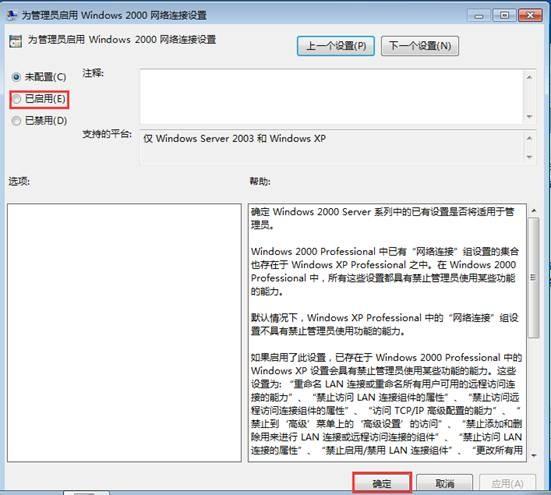
Task: Click comment box scroll down arrow
Action: [529, 116]
